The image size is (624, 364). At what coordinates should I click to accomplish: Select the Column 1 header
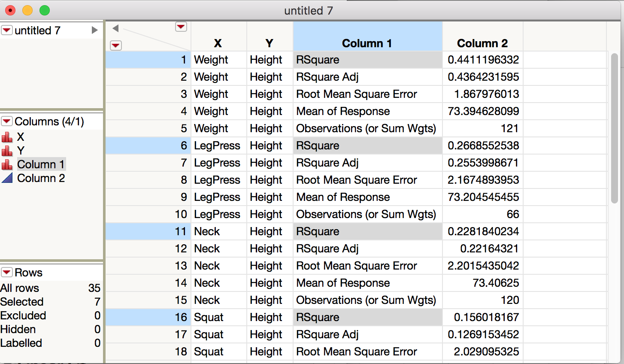coord(367,43)
